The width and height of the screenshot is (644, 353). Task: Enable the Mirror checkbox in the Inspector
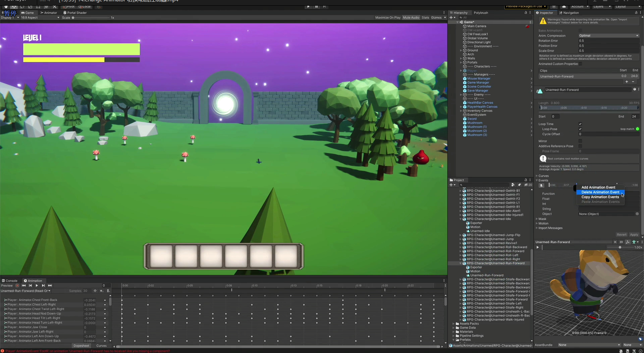click(580, 141)
